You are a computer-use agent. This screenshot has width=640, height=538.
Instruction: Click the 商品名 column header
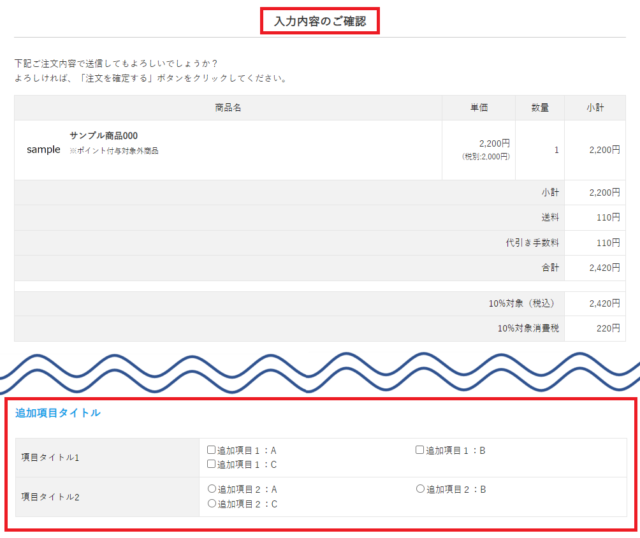pos(228,107)
